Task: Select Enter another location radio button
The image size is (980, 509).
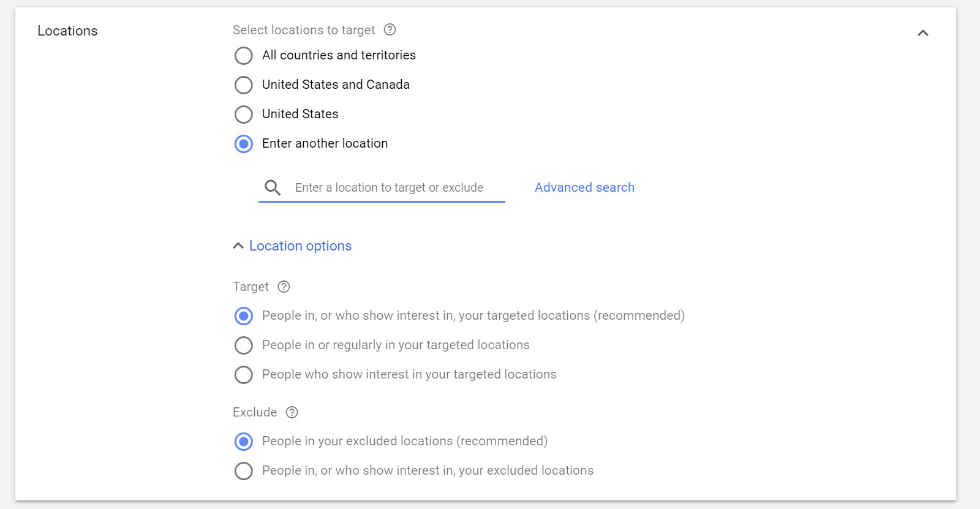Action: click(x=244, y=144)
